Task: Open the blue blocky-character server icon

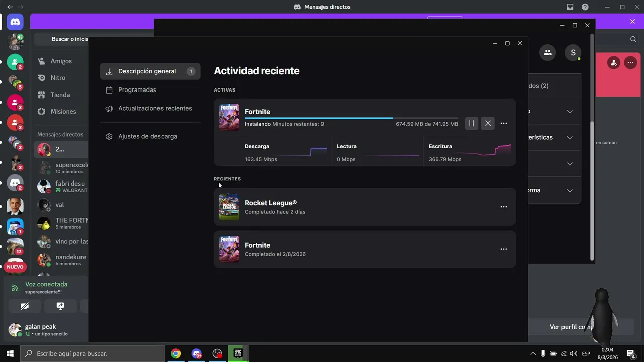Action: 15,226
